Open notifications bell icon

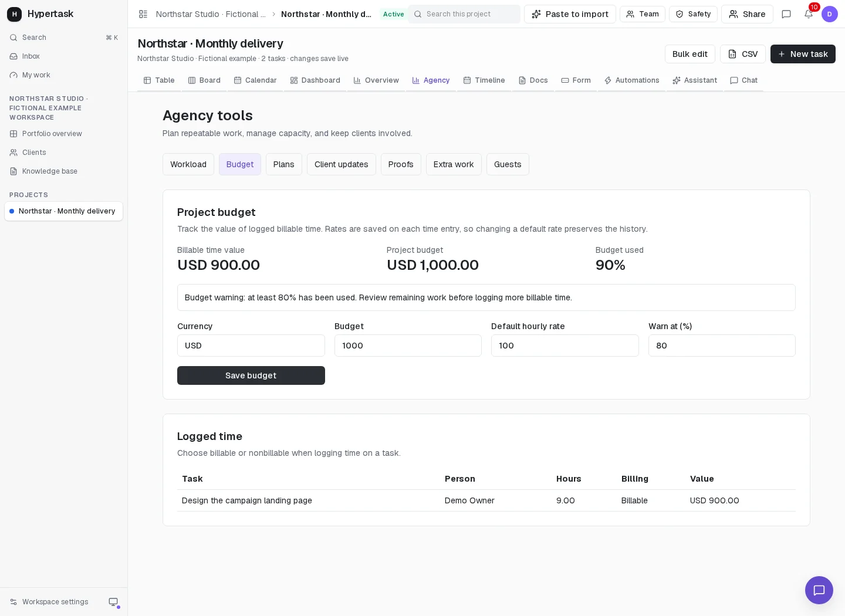pos(809,14)
